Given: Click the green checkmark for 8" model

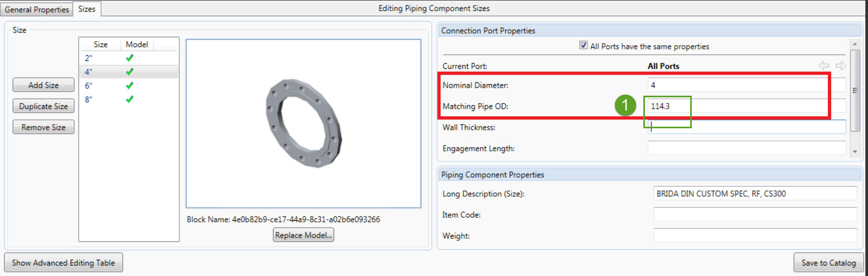Looking at the screenshot, I should pos(129,99).
